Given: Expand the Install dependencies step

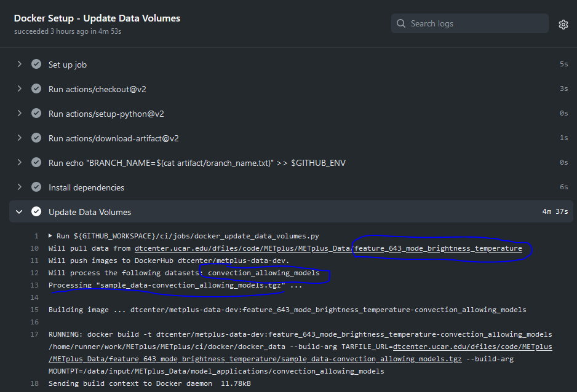Looking at the screenshot, I should [18, 186].
